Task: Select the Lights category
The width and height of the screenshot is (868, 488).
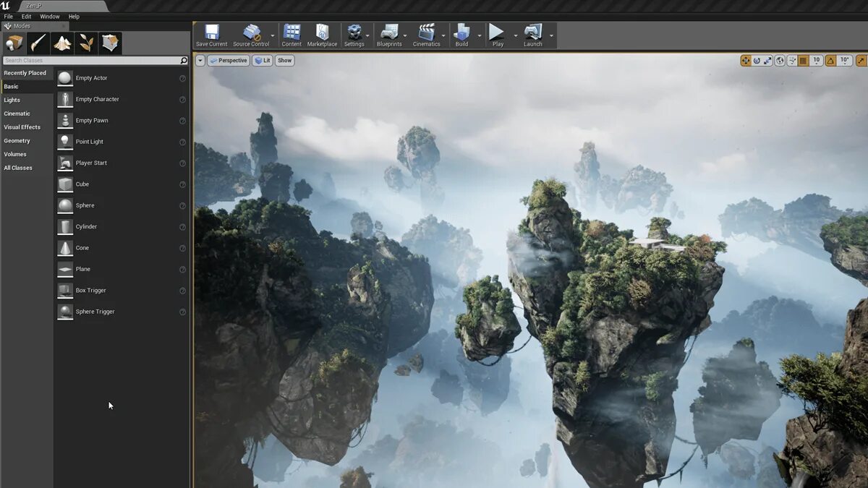Action: click(x=27, y=100)
